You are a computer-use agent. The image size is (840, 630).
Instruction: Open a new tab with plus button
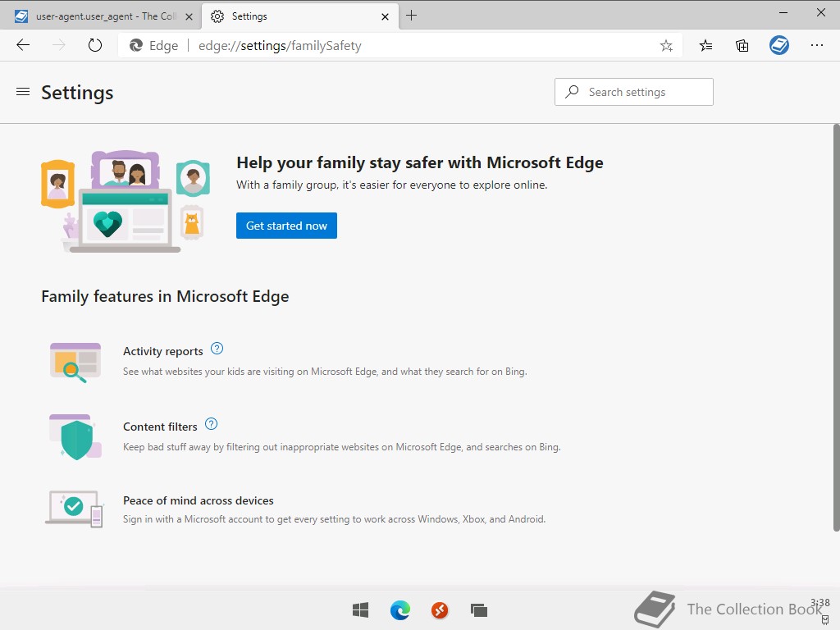411,16
